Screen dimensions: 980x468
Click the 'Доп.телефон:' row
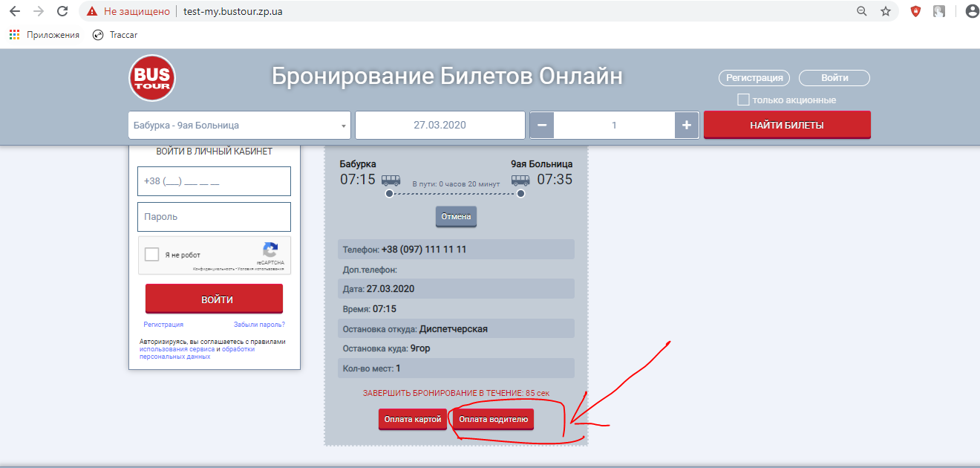(456, 270)
